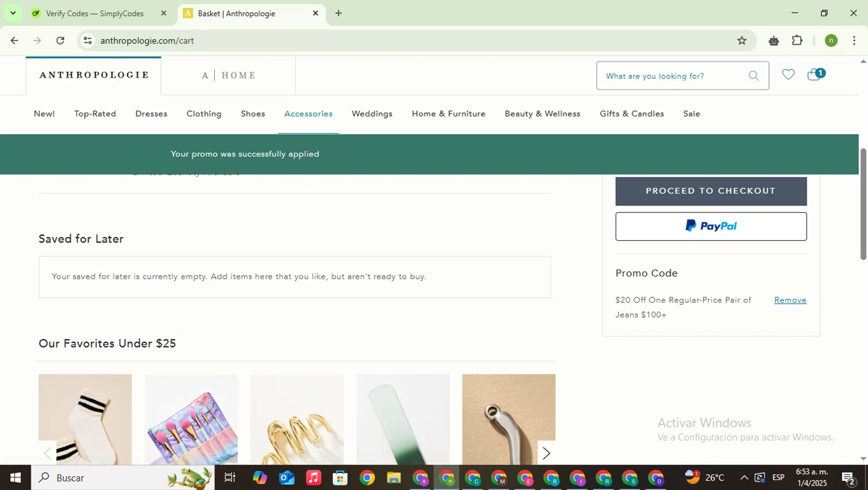
Task: Open the gold wavy accessory thumbnail
Action: 297,419
